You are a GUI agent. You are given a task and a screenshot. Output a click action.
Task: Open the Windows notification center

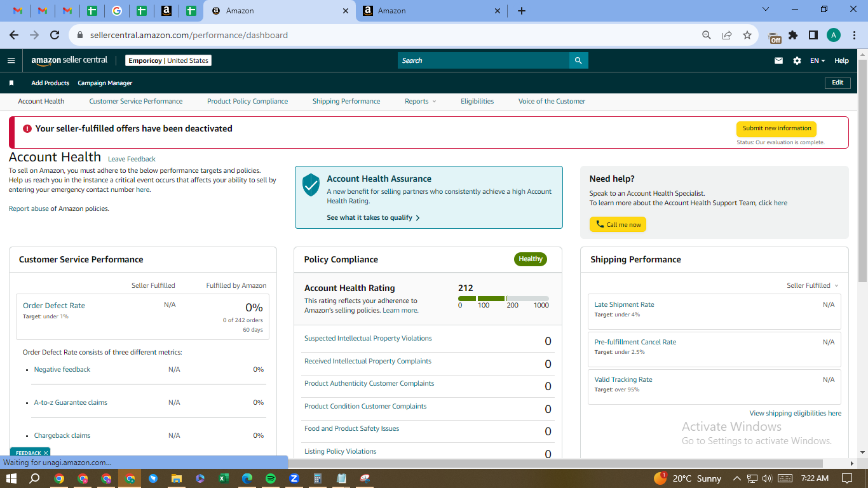point(847,478)
